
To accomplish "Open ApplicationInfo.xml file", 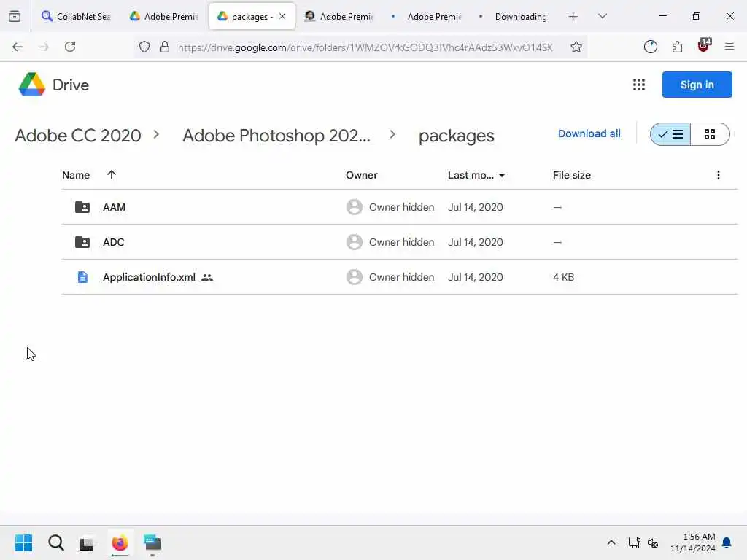I will click(x=149, y=277).
